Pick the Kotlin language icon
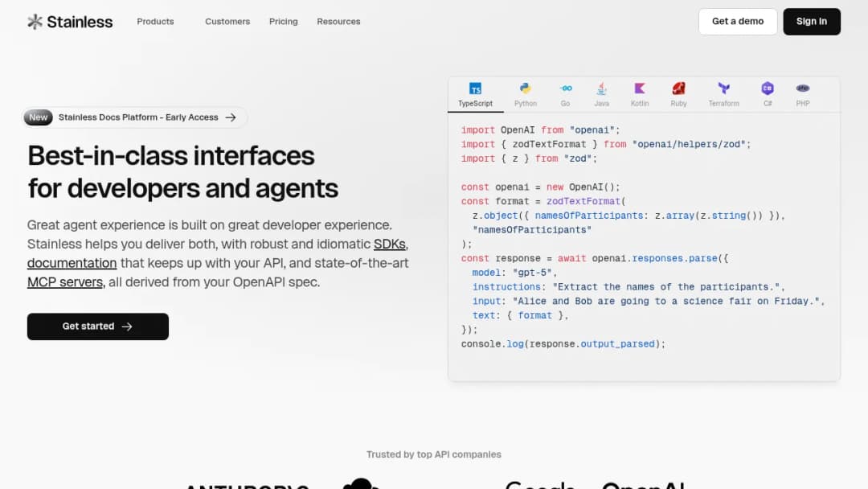Viewport: 868px width, 489px height. (x=640, y=88)
